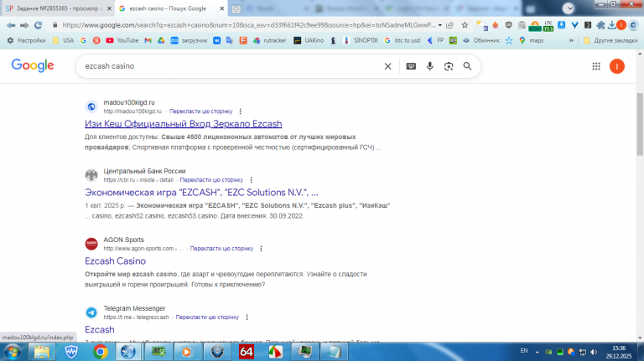Open the tab search dropdown button

tap(569, 8)
